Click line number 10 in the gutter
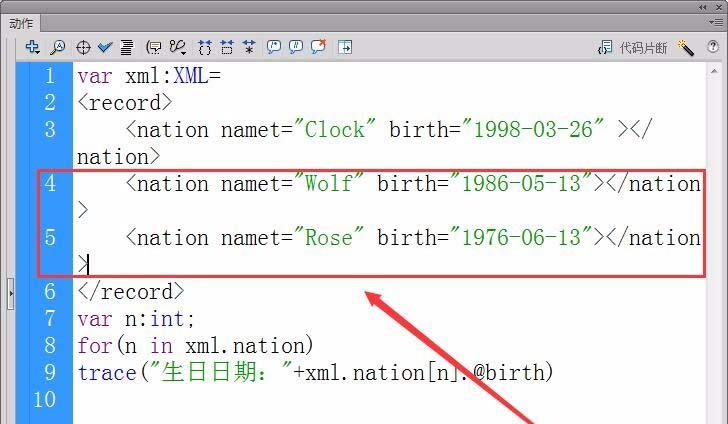 pyautogui.click(x=45, y=399)
